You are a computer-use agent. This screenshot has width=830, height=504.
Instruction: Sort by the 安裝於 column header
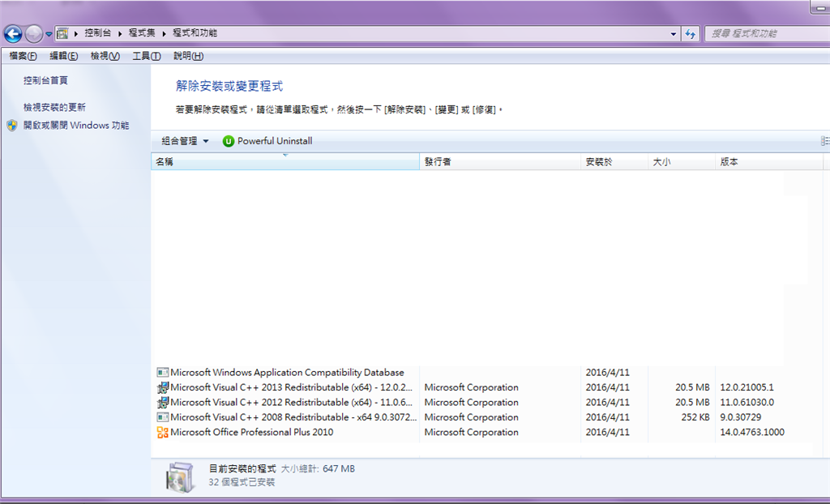pyautogui.click(x=614, y=161)
